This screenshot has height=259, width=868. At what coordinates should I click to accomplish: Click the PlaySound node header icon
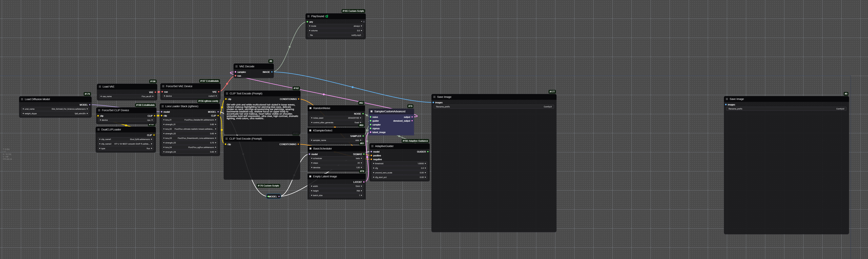(x=308, y=16)
